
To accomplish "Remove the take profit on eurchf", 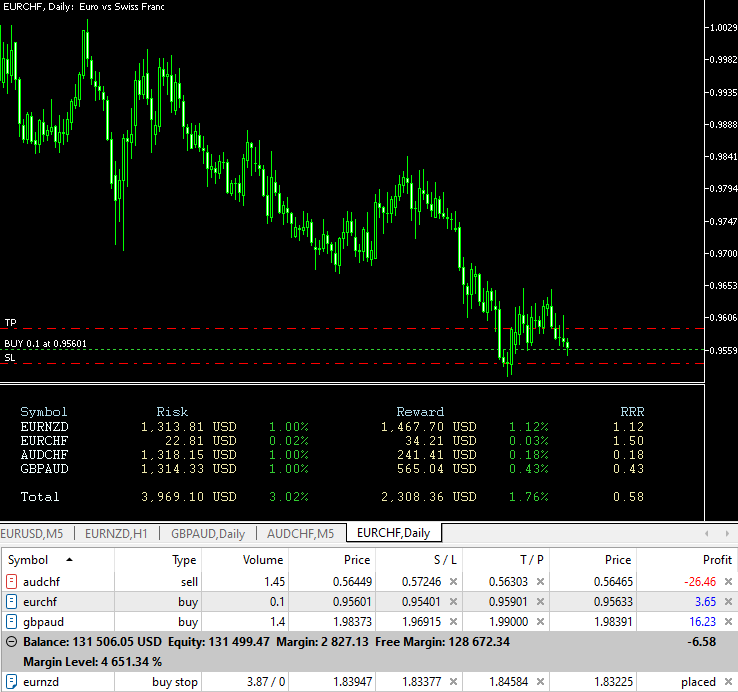I will point(541,602).
